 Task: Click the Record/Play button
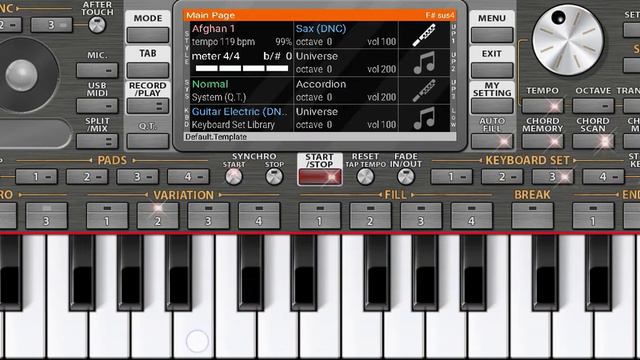(148, 106)
